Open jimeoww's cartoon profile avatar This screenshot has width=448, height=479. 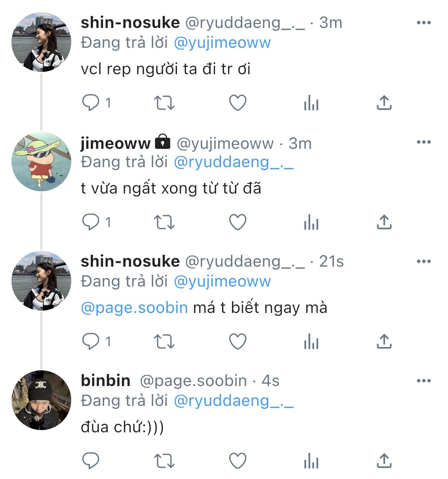coord(41,161)
